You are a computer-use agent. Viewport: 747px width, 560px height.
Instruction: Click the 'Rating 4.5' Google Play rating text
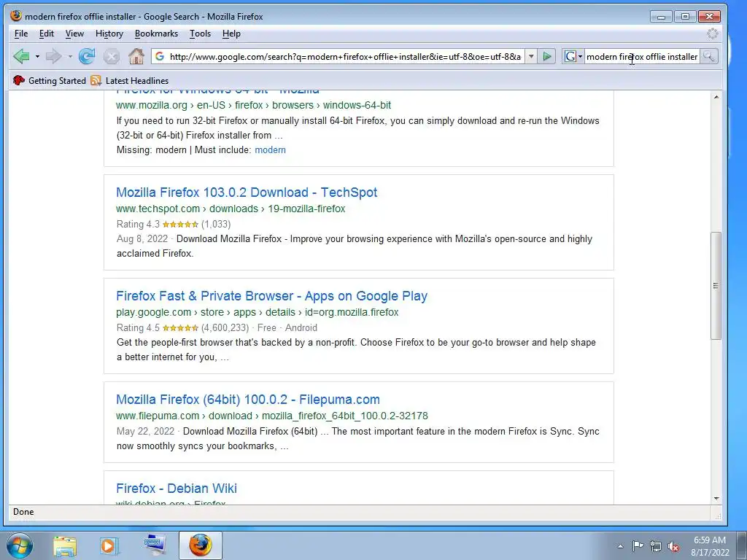138,327
